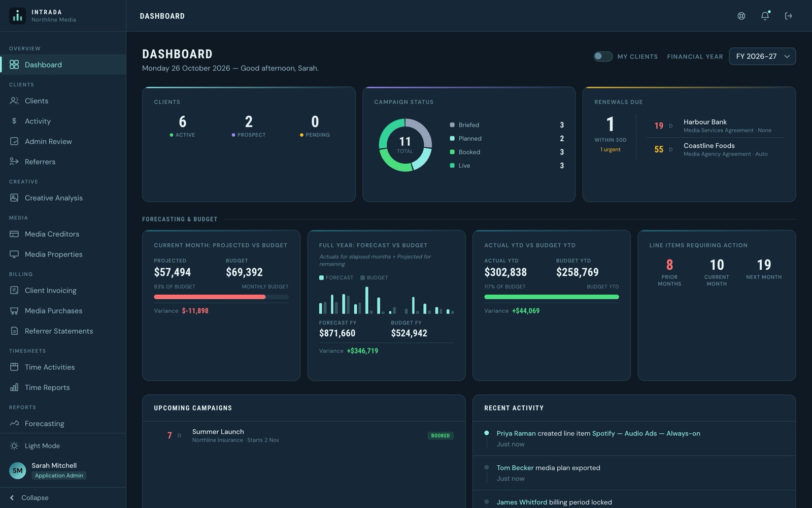Viewport: 812px width, 508px height.
Task: Click the Time Reports bar chart icon
Action: point(14,387)
